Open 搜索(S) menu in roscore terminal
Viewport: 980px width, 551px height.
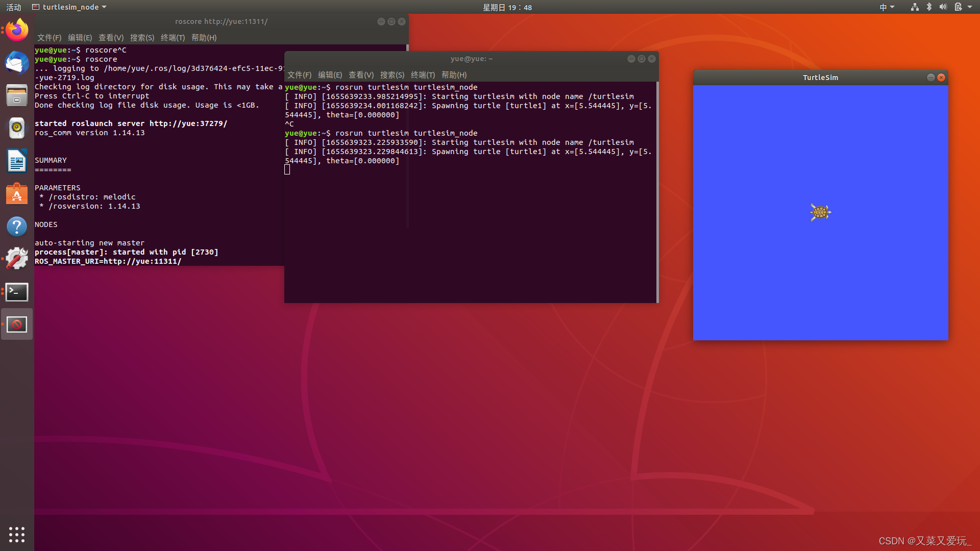142,38
